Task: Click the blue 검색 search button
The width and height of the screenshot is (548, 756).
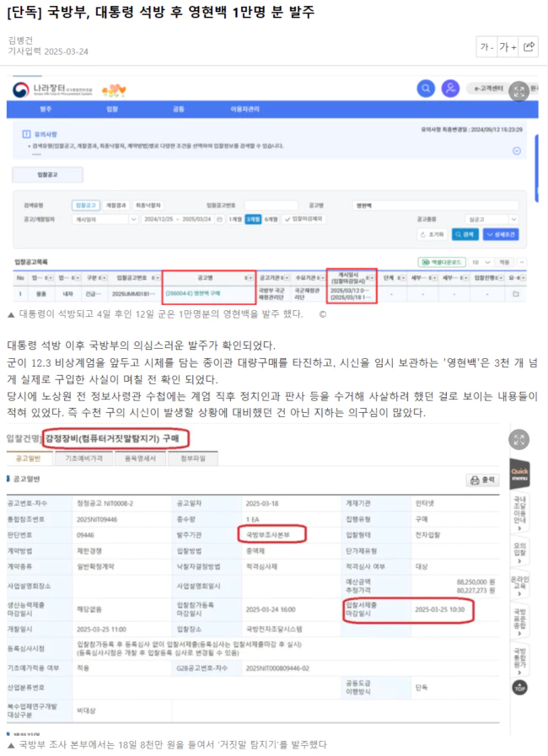Action: (465, 233)
